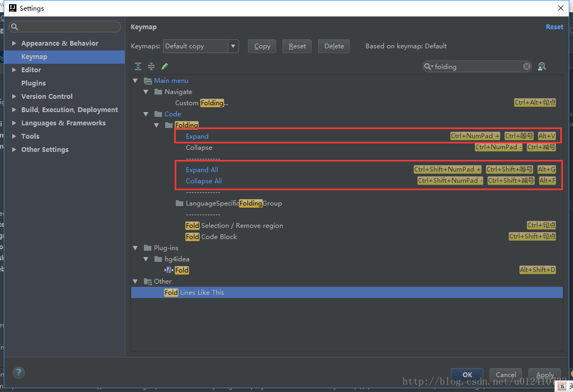
Task: Open the Keymaps 'Default copy' dropdown
Action: pyautogui.click(x=233, y=46)
